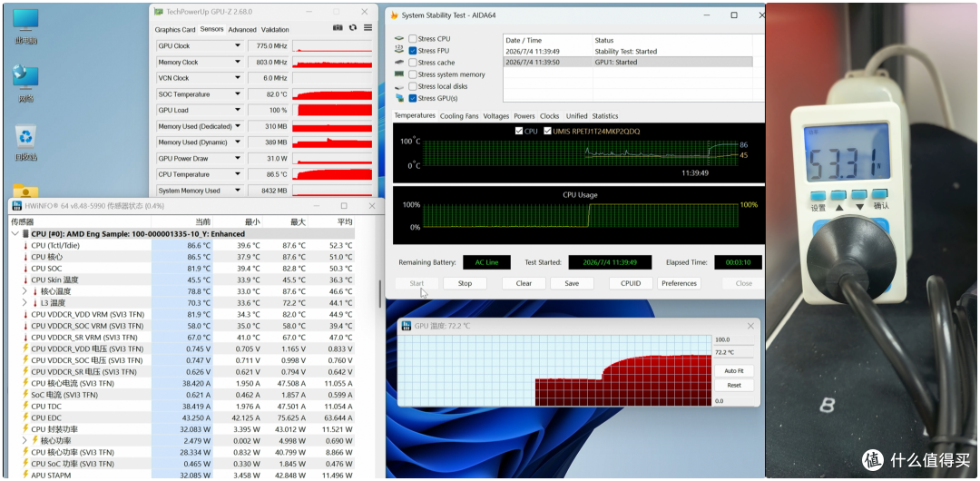Open the Cooling Fans tab in AIDA64

pos(459,116)
